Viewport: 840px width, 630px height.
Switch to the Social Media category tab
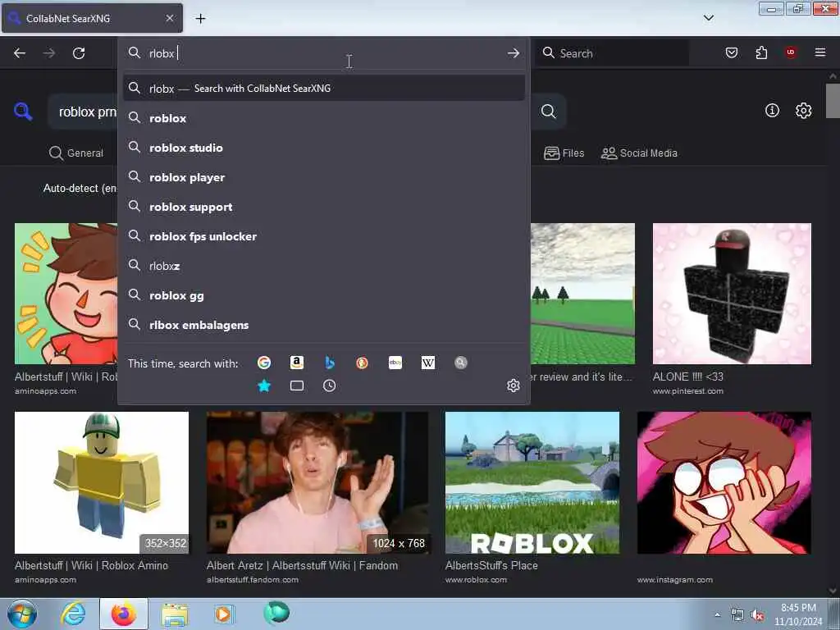coord(639,153)
